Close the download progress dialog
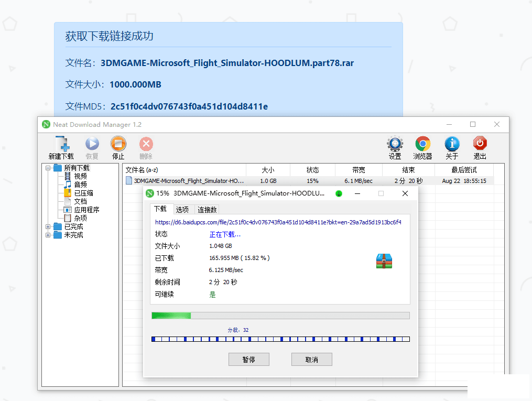This screenshot has height=401, width=532. [x=405, y=193]
